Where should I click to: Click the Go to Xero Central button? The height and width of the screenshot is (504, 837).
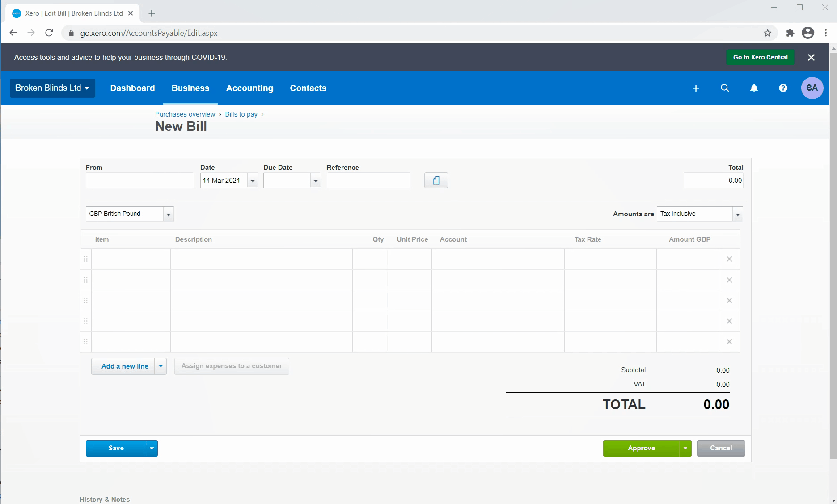(760, 57)
